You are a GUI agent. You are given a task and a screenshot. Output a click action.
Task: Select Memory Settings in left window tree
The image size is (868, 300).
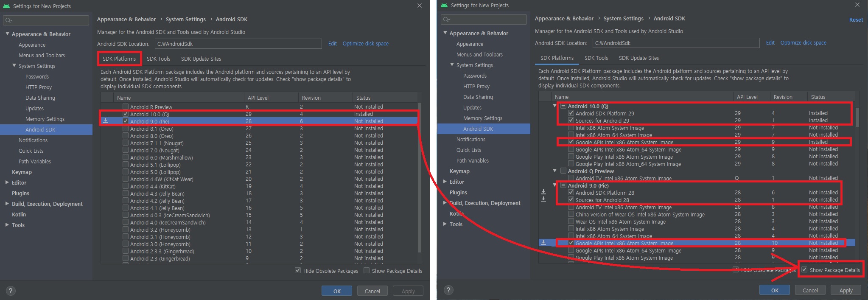click(45, 119)
